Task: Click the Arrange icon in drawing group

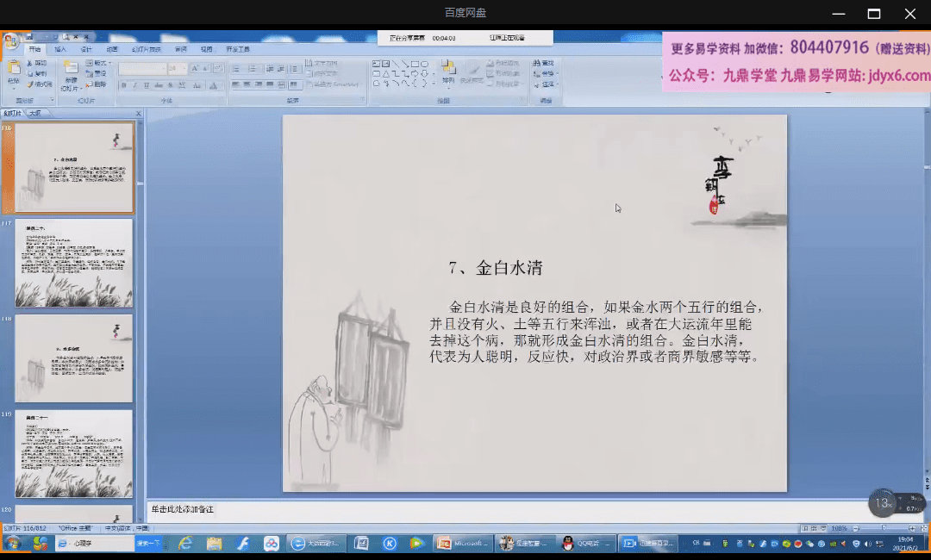Action: (448, 72)
